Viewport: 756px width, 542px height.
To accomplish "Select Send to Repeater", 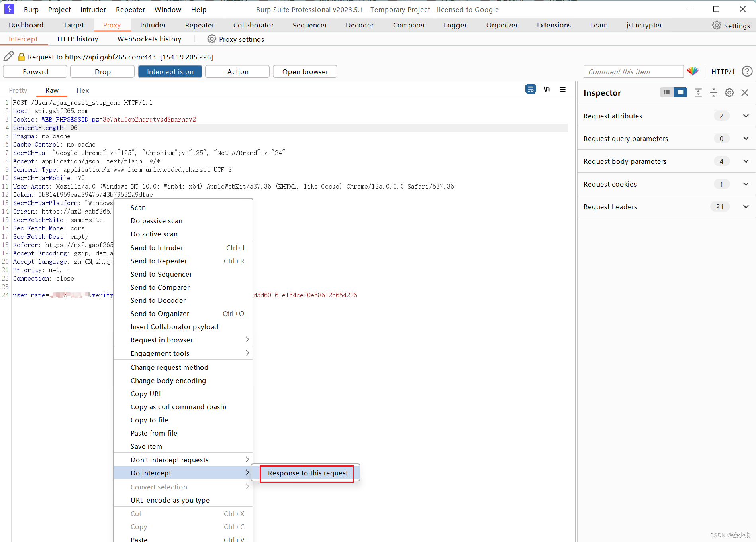I will [183, 261].
